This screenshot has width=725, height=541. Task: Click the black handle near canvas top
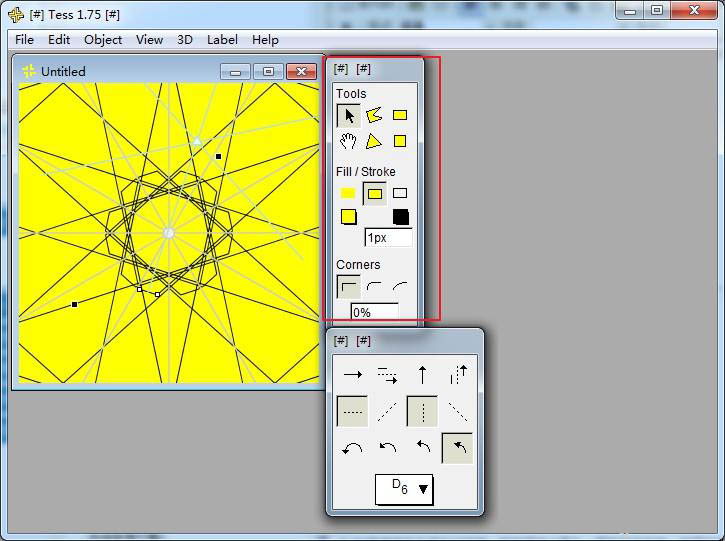[x=219, y=156]
